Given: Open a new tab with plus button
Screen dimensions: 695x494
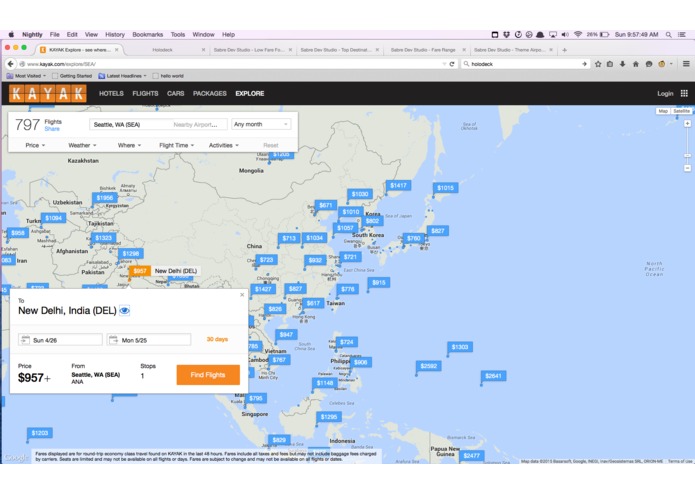Looking at the screenshot, I should pyautogui.click(x=564, y=50).
